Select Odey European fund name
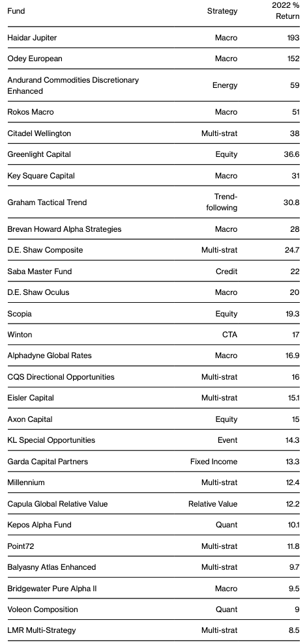This screenshot has width=307, height=644. pos(35,59)
